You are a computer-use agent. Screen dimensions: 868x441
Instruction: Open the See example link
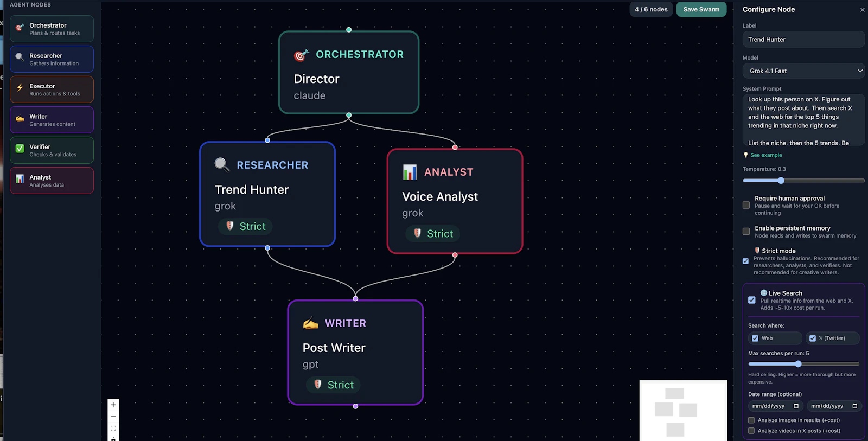point(766,155)
